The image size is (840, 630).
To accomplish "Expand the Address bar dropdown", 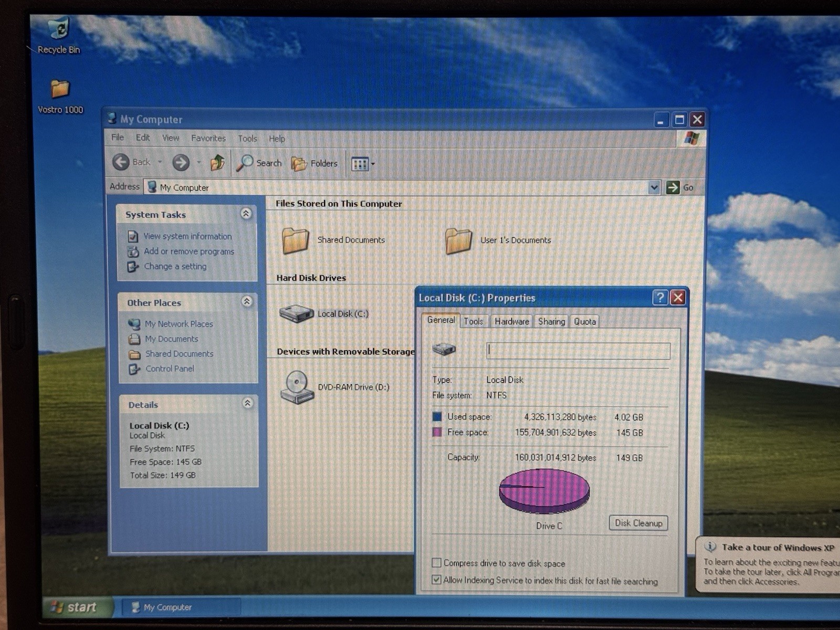I will pyautogui.click(x=654, y=187).
